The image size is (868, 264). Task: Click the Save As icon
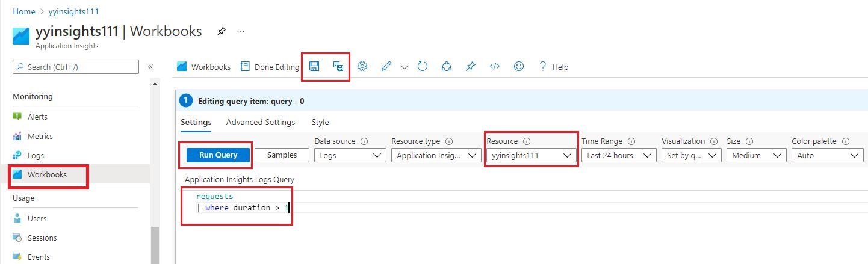pos(338,67)
